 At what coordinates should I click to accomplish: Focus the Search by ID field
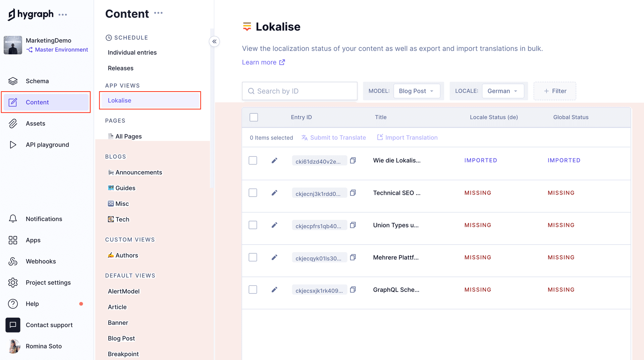click(x=300, y=91)
